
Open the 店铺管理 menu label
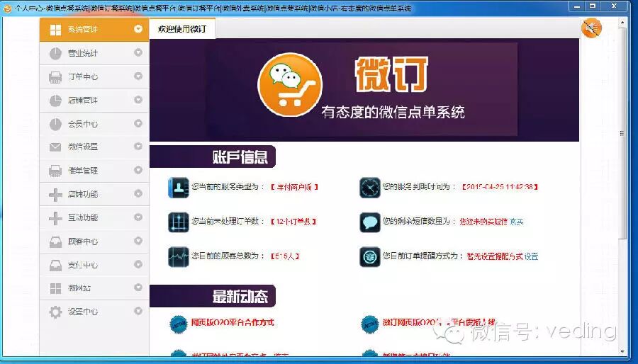click(x=83, y=101)
